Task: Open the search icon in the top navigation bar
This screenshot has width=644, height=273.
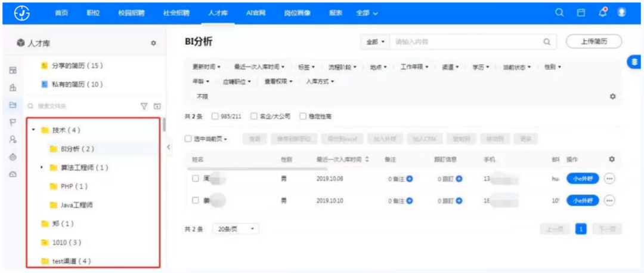Action: 559,13
